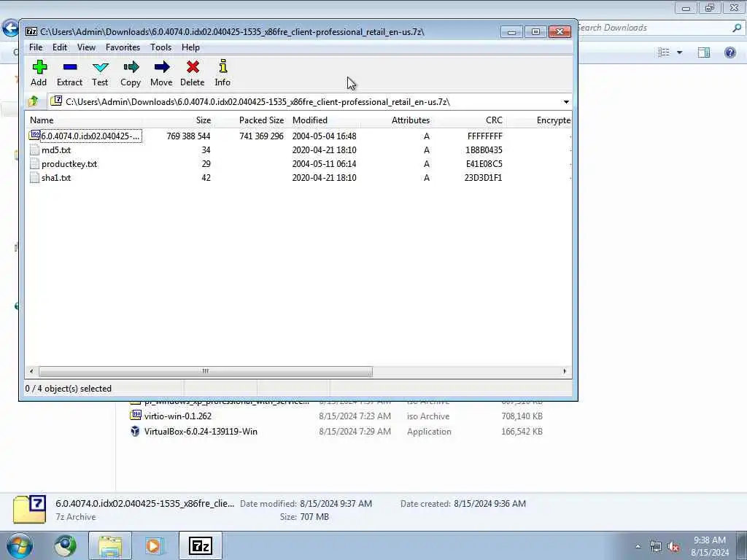Open the View menu
This screenshot has height=560, width=747.
[86, 47]
